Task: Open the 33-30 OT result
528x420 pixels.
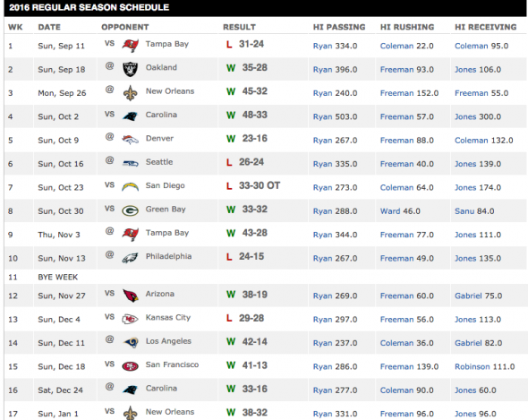Action: [260, 185]
